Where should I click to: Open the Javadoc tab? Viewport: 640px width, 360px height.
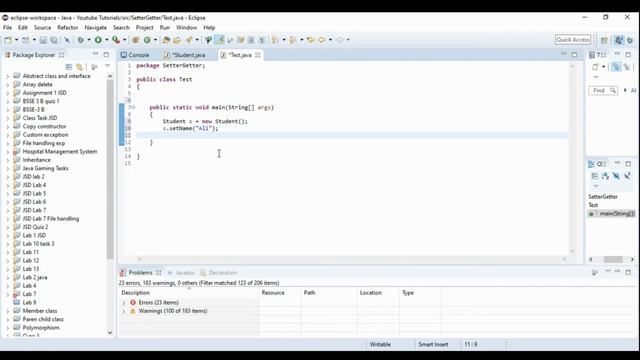(181, 273)
